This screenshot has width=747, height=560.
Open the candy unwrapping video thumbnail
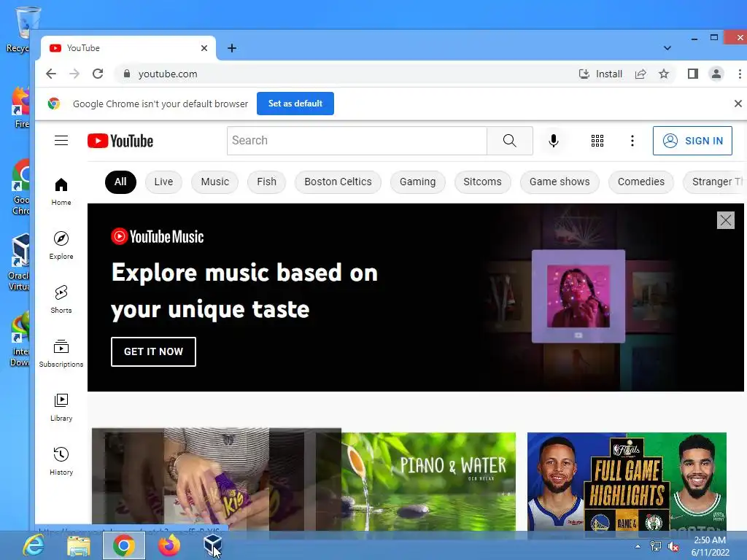pyautogui.click(x=217, y=479)
